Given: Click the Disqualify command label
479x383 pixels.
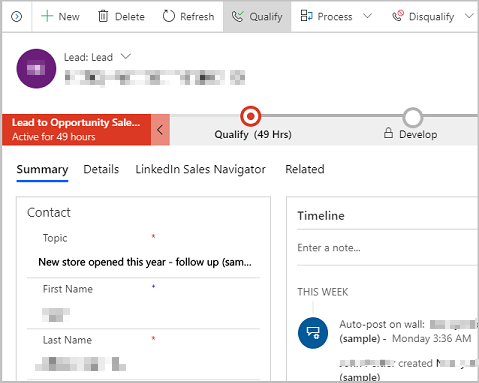Looking at the screenshot, I should (431, 17).
